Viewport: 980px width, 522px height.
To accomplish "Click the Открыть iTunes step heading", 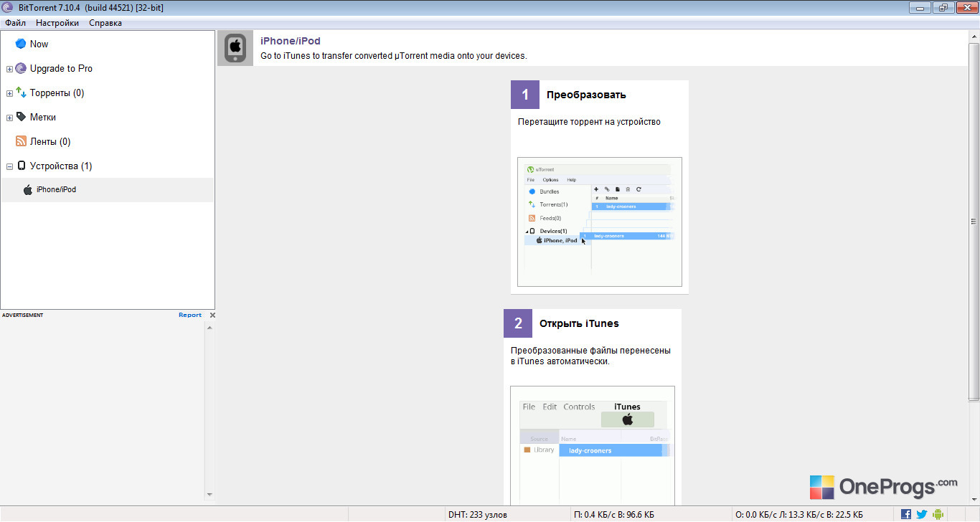I will pos(579,323).
